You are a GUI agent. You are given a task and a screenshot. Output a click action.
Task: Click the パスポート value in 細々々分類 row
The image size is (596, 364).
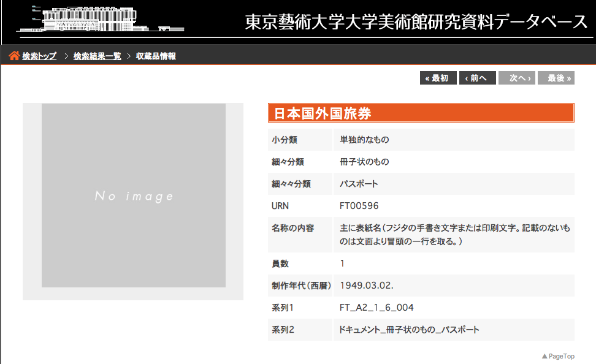[x=359, y=184]
